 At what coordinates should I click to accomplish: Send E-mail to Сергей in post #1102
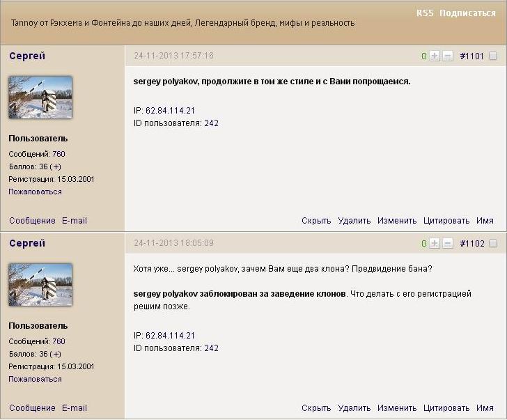pos(75,408)
